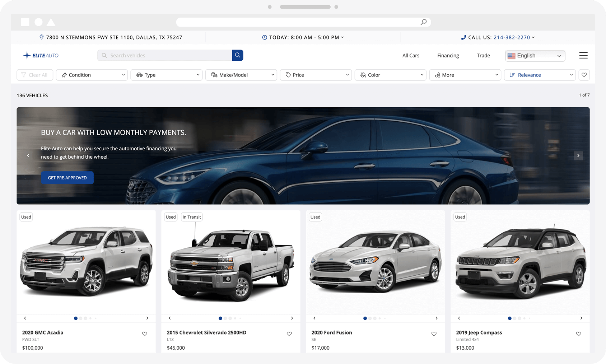
Task: Click the browser address bar search icon
Action: click(424, 22)
